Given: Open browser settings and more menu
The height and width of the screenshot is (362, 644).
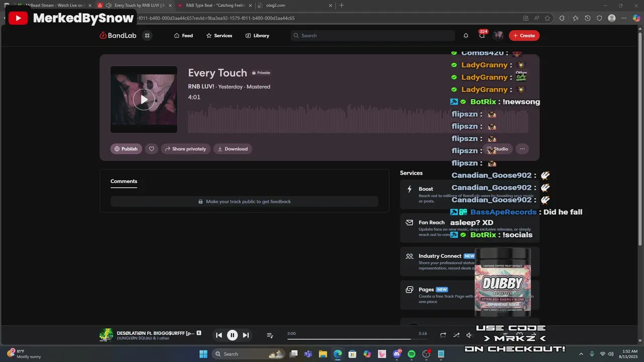Looking at the screenshot, I should point(624,18).
